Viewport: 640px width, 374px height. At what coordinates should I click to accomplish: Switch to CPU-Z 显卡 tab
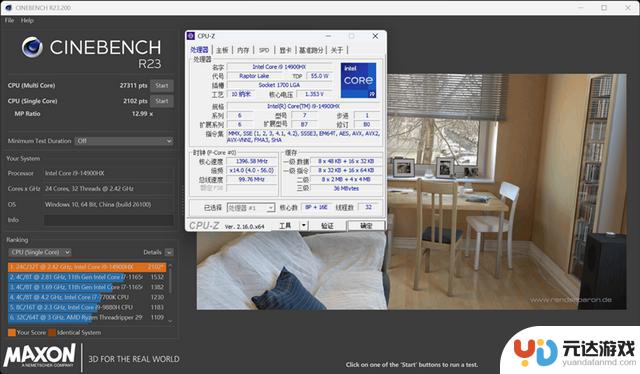285,50
